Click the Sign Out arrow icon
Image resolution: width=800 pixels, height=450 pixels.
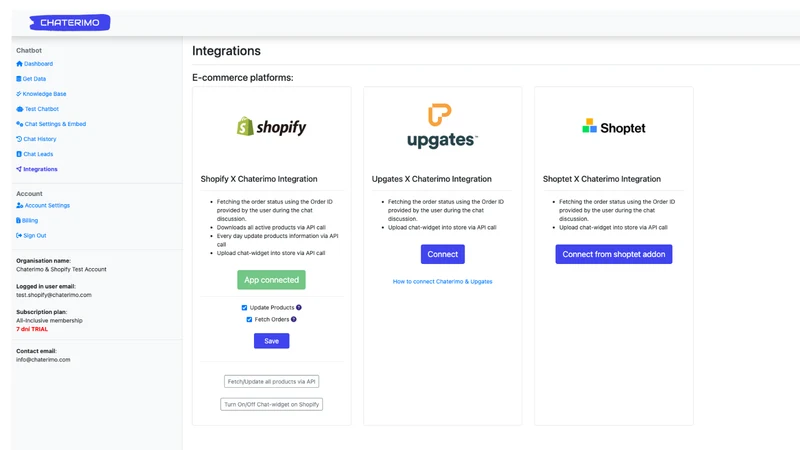click(19, 235)
